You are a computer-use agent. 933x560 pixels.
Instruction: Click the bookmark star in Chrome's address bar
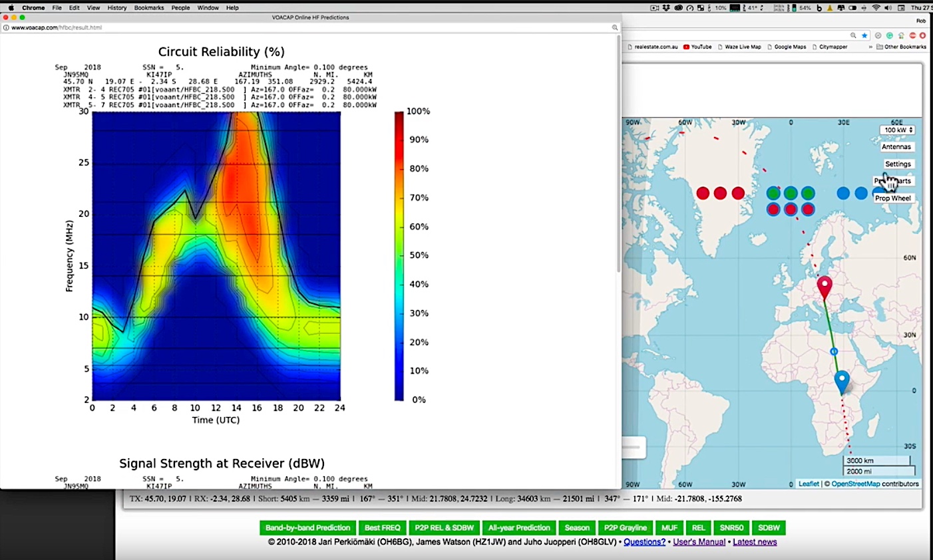[864, 35]
